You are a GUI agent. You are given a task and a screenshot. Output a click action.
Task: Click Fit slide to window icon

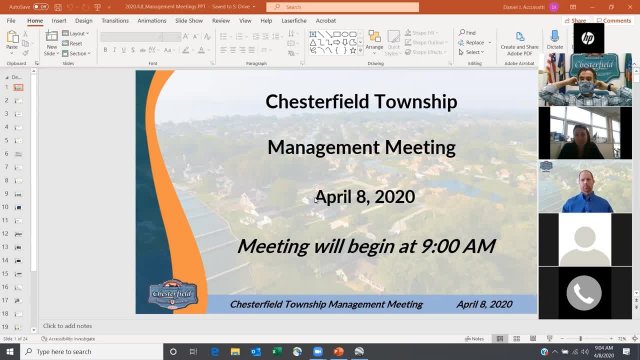click(x=635, y=339)
